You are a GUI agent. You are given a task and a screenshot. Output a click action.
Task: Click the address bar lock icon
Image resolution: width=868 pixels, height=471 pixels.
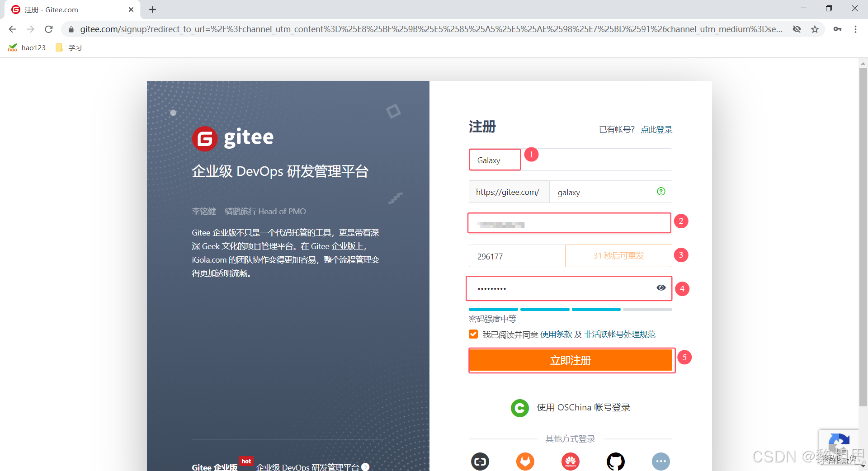[71, 29]
